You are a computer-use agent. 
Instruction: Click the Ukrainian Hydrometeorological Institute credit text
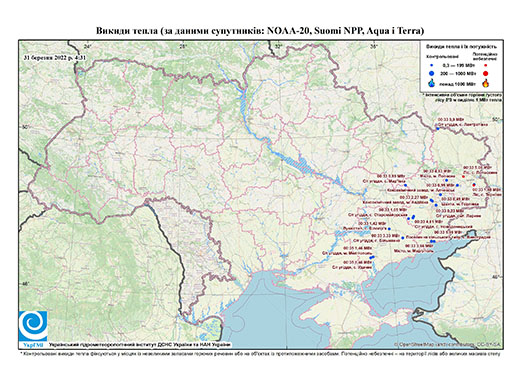click(x=140, y=344)
